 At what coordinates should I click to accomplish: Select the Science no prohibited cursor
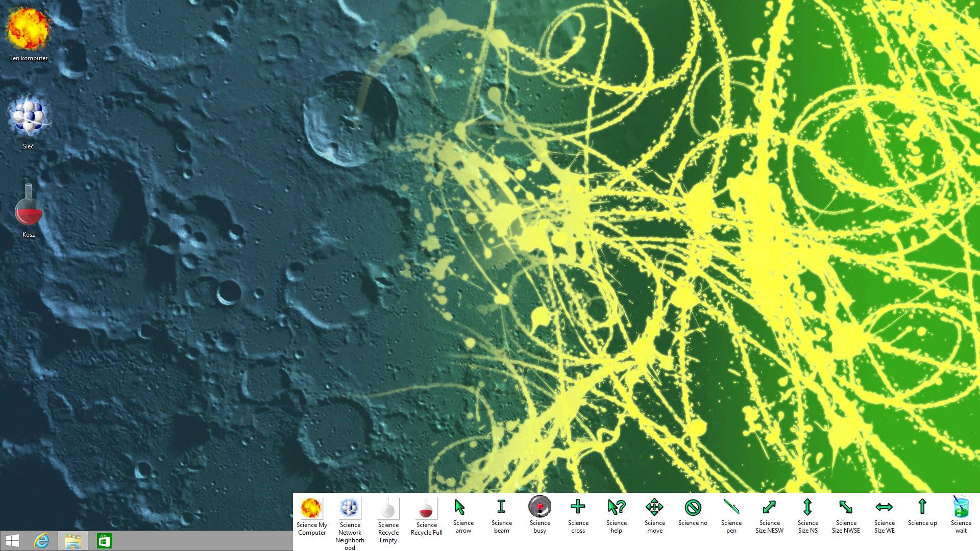693,507
